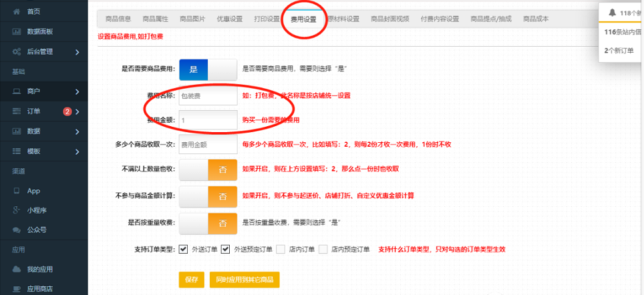Uncheck the 外送订单 checkbox

pyautogui.click(x=183, y=250)
